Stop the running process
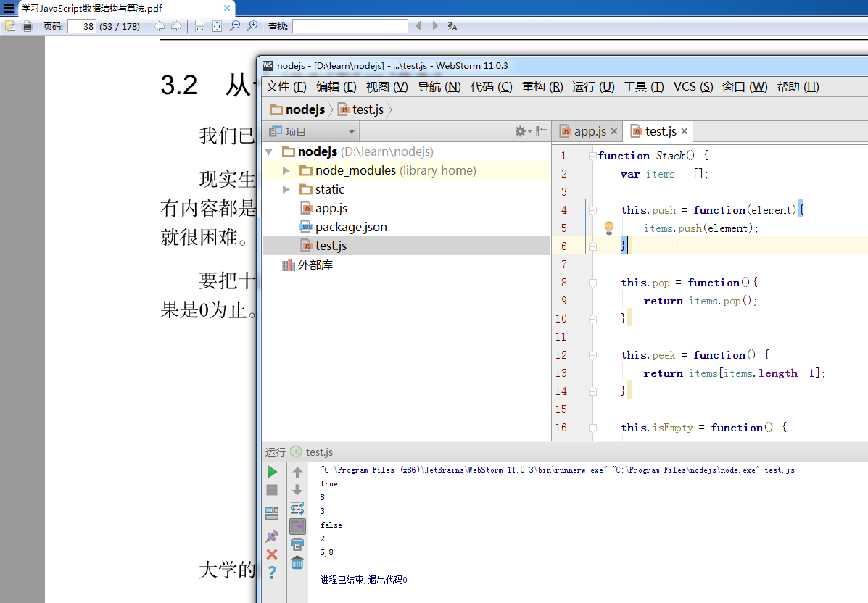This screenshot has width=868, height=603. 272,490
